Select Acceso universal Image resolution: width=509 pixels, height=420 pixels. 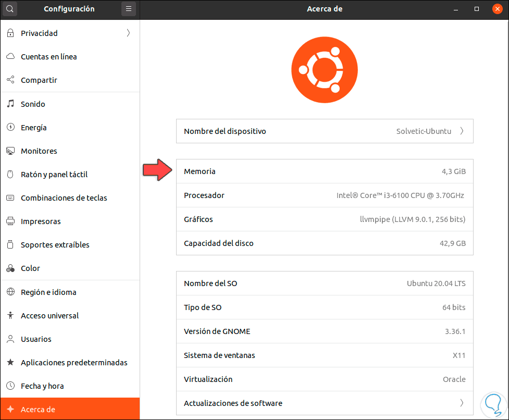point(70,315)
